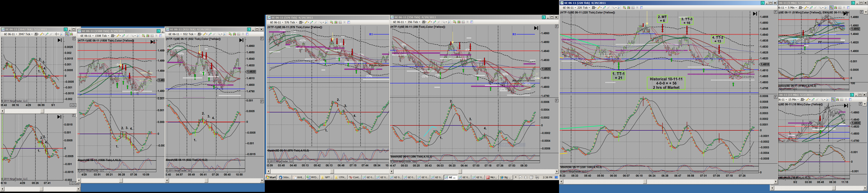This screenshot has height=193, width=868.
Task: Open the 220 Tick interval dropdown
Action: pos(584,7)
